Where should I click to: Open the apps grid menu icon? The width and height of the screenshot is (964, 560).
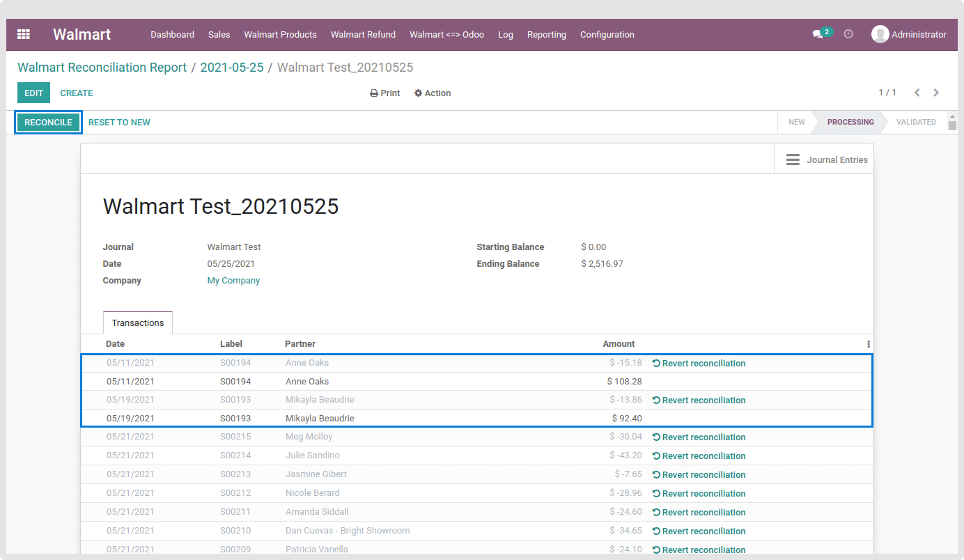point(24,34)
